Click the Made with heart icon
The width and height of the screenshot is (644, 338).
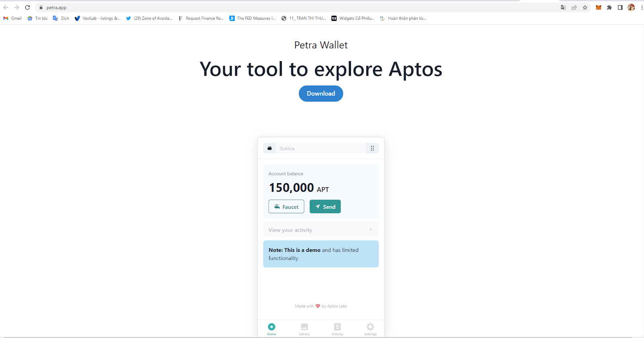tap(318, 306)
